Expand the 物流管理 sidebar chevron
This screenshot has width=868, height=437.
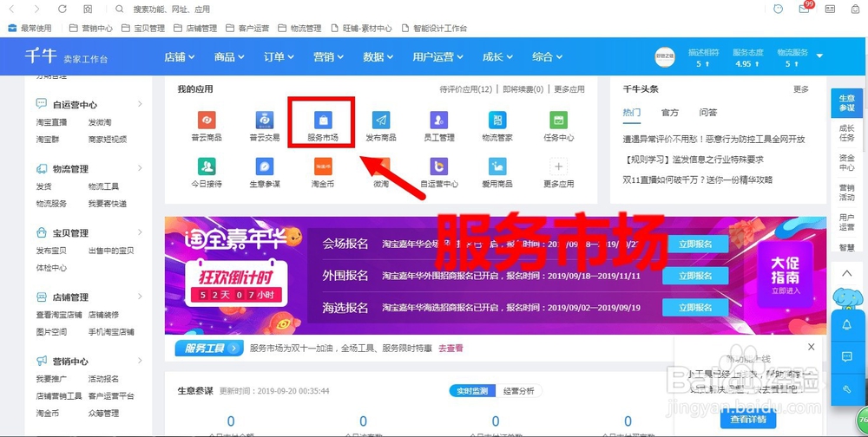pyautogui.click(x=140, y=168)
